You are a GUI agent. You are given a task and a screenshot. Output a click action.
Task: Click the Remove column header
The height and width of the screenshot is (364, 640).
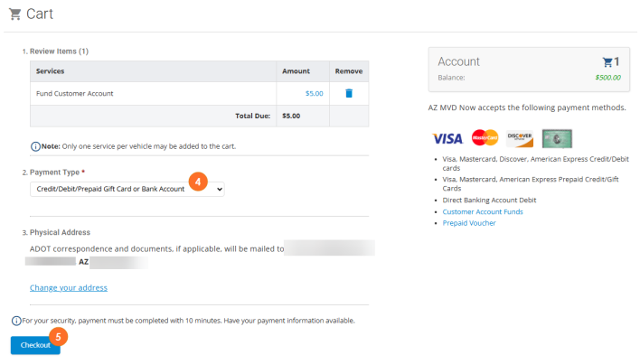(348, 70)
